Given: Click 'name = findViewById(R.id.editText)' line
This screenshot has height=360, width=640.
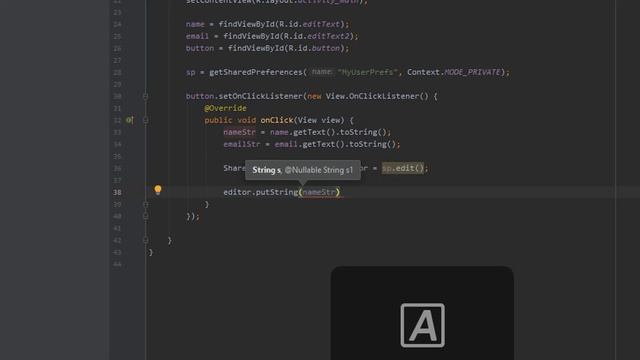Looking at the screenshot, I should [x=267, y=24].
